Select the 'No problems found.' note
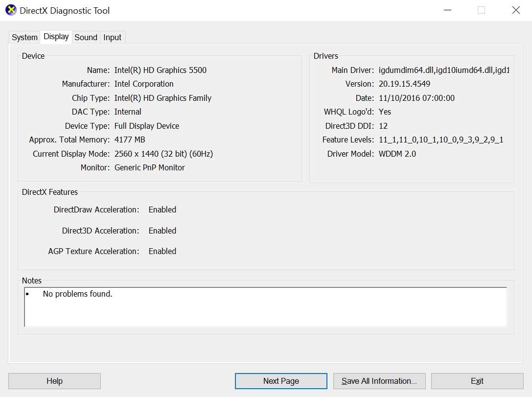This screenshot has width=532, height=397. pos(77,294)
